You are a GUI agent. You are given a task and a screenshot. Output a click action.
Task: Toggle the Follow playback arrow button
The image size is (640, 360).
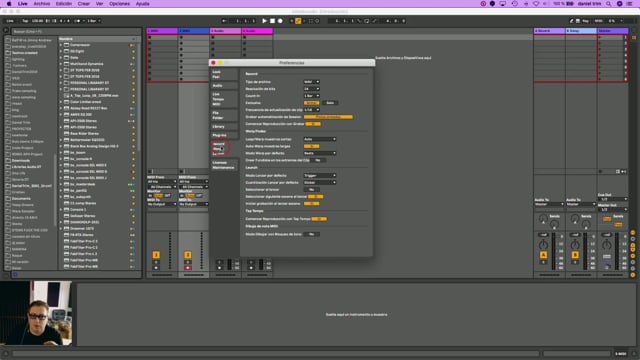tap(224, 21)
